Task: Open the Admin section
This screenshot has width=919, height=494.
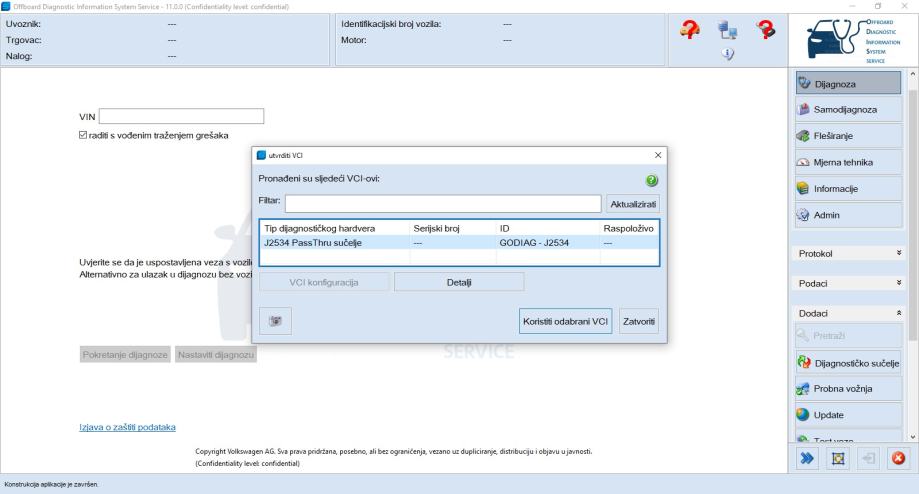Action: pos(848,215)
